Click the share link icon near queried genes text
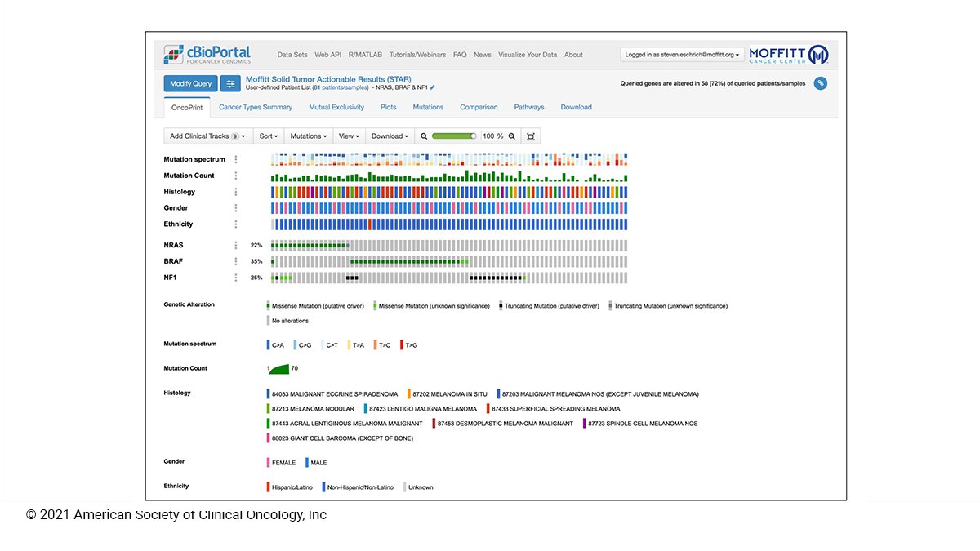 [x=821, y=82]
